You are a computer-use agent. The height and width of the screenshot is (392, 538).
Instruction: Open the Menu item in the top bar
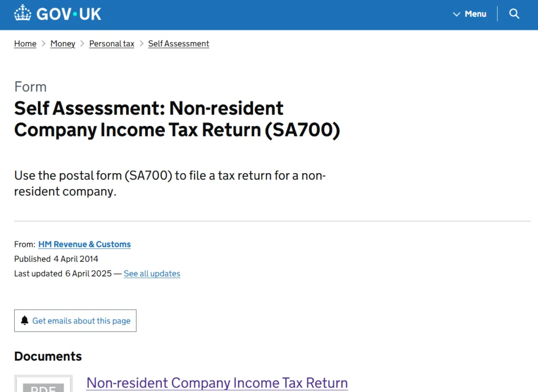[474, 14]
